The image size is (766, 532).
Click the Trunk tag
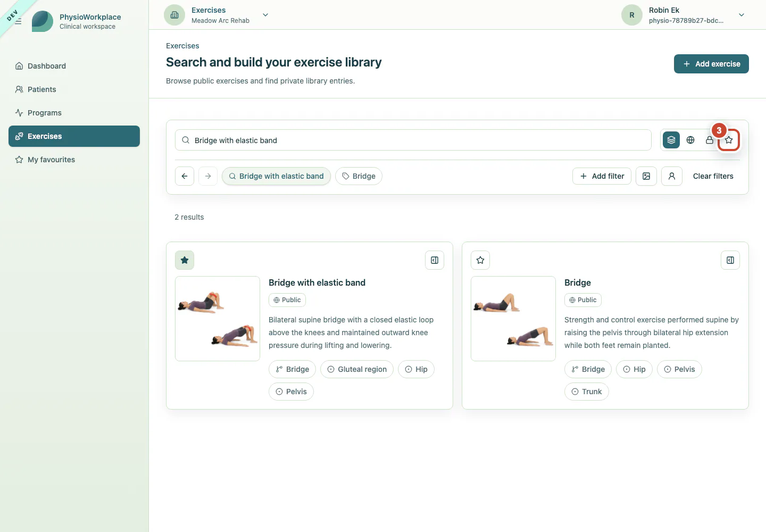coord(587,392)
